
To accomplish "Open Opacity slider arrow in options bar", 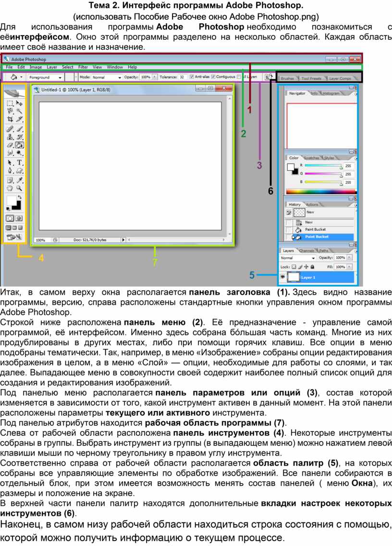I will 155,77.
